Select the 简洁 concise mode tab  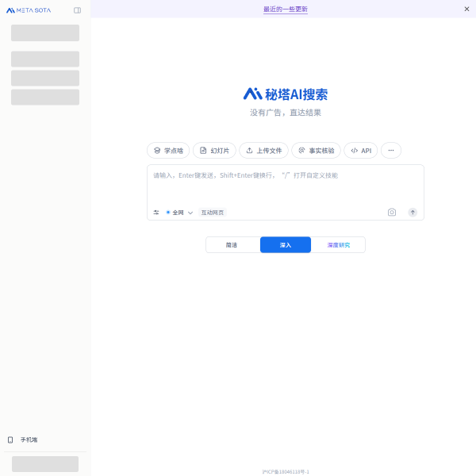(x=232, y=245)
